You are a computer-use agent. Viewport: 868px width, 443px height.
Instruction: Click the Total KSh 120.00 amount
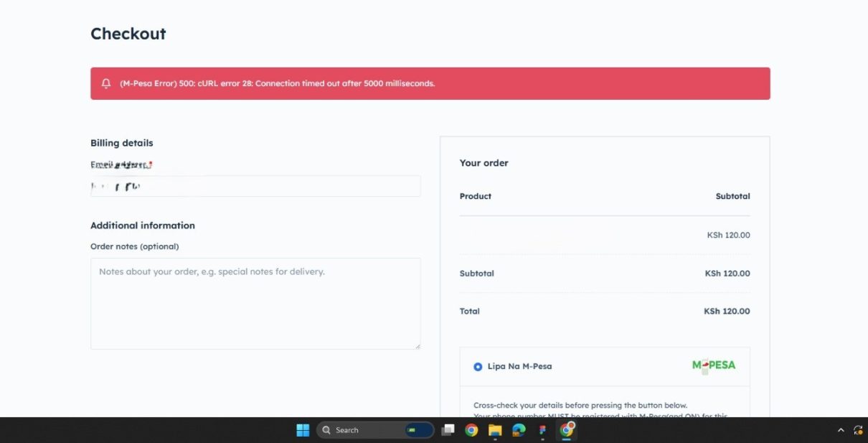pyautogui.click(x=727, y=312)
